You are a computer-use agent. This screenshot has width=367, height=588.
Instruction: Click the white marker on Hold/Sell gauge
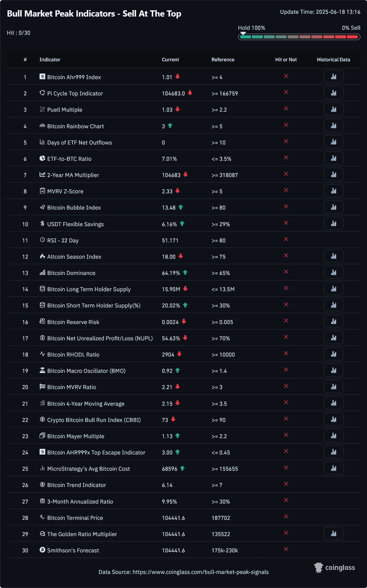[243, 33]
